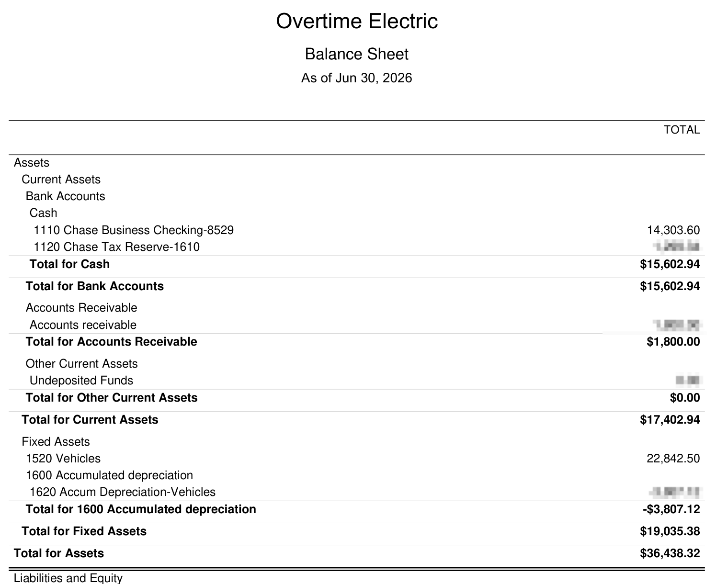This screenshot has width=728, height=584.
Task: Open 1120 Chase Tax Reserve-1610 account
Action: point(117,247)
